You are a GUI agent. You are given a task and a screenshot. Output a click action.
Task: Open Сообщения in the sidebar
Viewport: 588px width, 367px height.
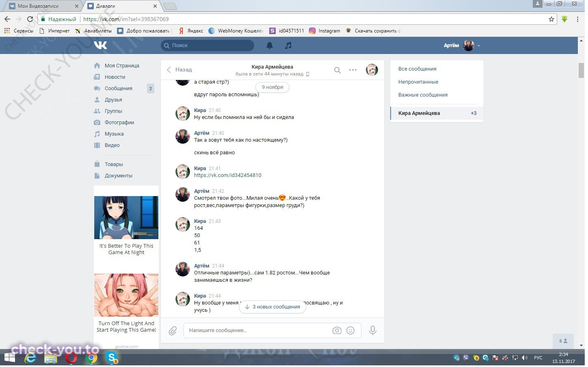point(119,89)
